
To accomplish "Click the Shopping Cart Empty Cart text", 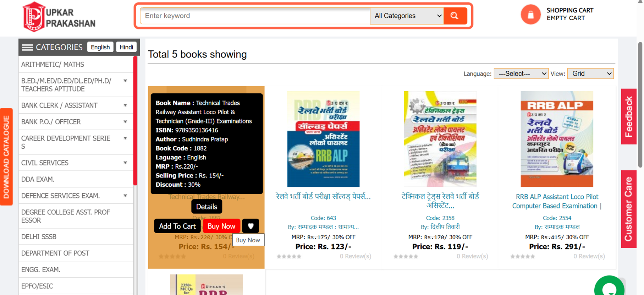I will point(570,14).
